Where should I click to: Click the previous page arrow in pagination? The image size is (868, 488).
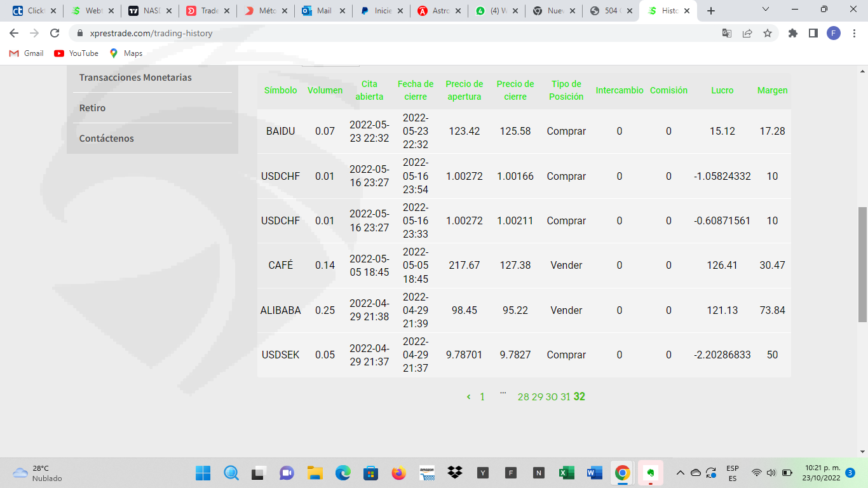468,396
